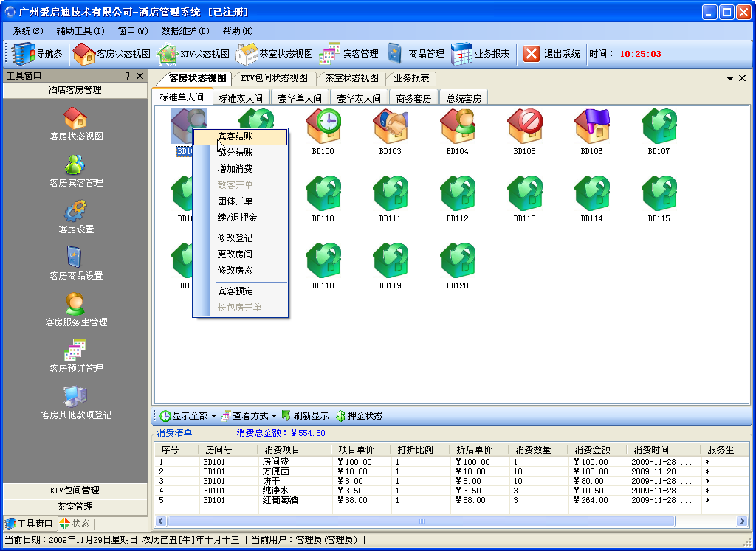This screenshot has width=756, height=551.
Task: Click room BD100 clock icon
Action: click(x=323, y=127)
